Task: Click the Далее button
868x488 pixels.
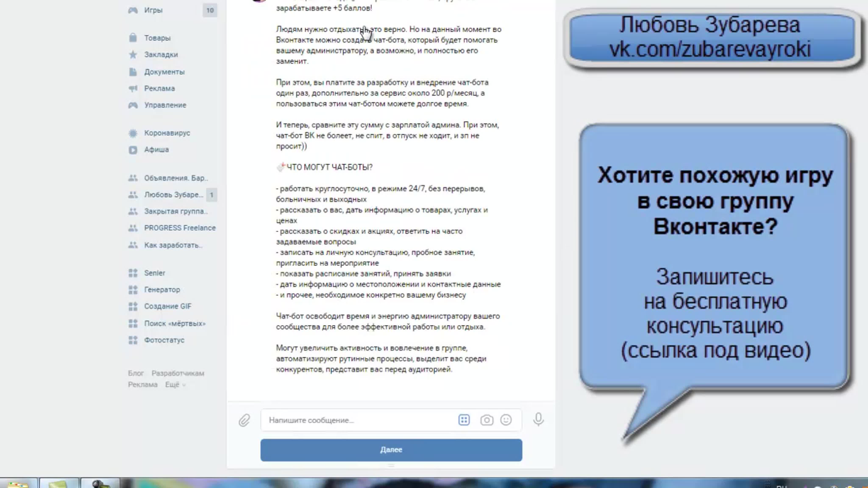Action: click(391, 450)
